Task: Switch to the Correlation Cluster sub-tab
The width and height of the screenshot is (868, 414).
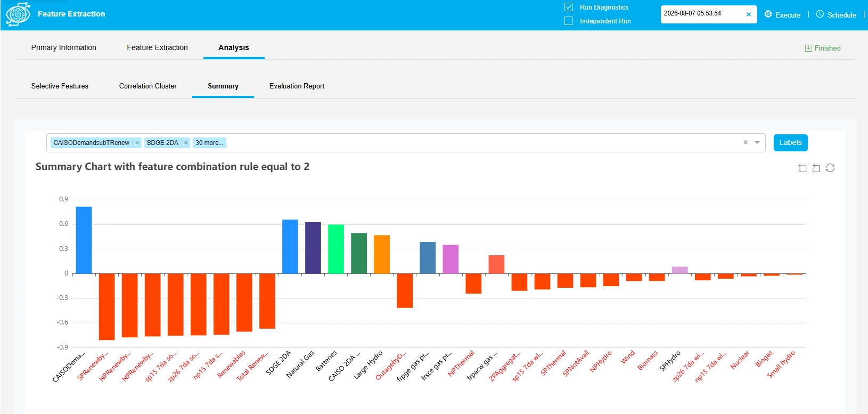Action: pos(148,86)
